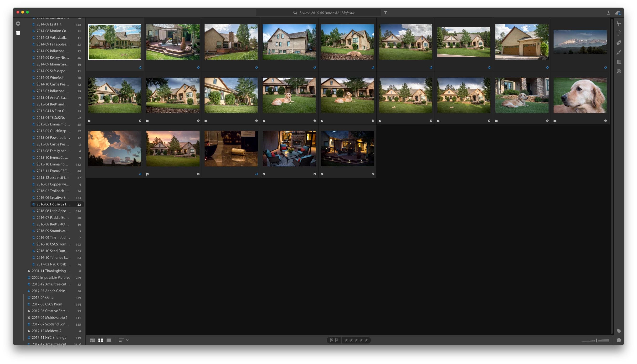Open the Info panel
The height and width of the screenshot is (364, 637).
pos(619,340)
